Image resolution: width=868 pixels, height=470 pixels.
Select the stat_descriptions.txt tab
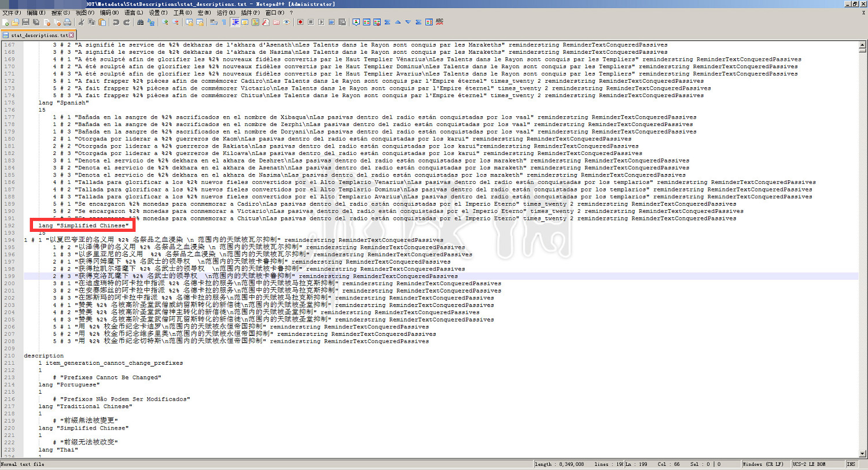(39, 35)
